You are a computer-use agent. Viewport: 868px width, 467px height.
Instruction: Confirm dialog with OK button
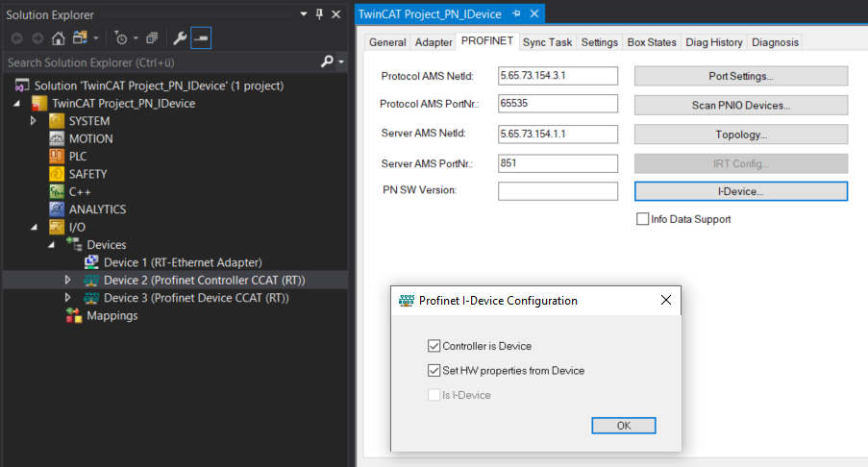(x=623, y=426)
